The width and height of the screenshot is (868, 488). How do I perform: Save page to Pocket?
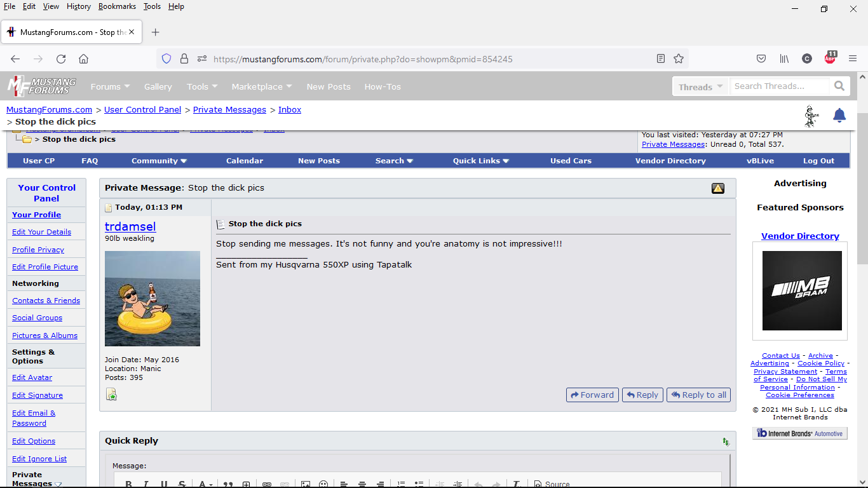761,58
